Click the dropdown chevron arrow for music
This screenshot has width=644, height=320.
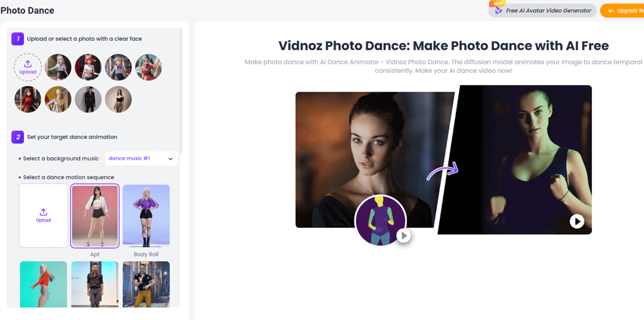tap(171, 159)
